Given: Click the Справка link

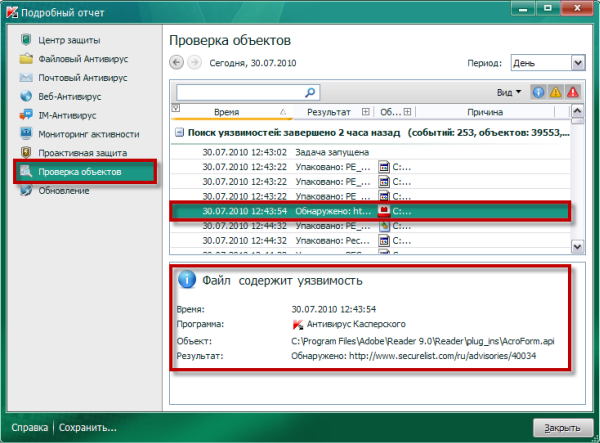Looking at the screenshot, I should tap(29, 427).
